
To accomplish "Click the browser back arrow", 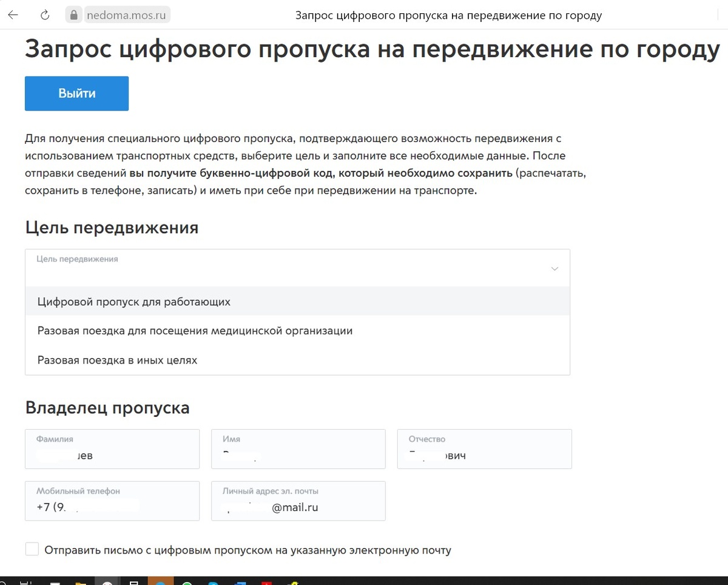I will pos(12,15).
